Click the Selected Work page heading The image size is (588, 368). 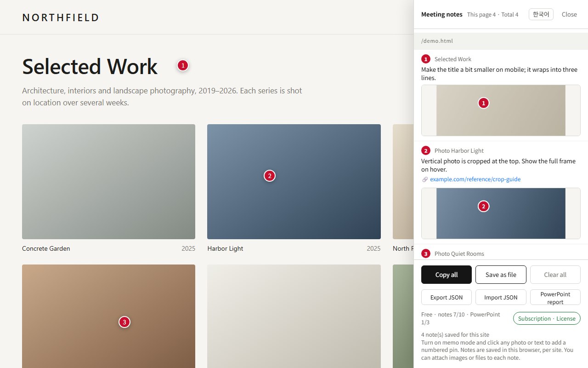[x=90, y=67]
